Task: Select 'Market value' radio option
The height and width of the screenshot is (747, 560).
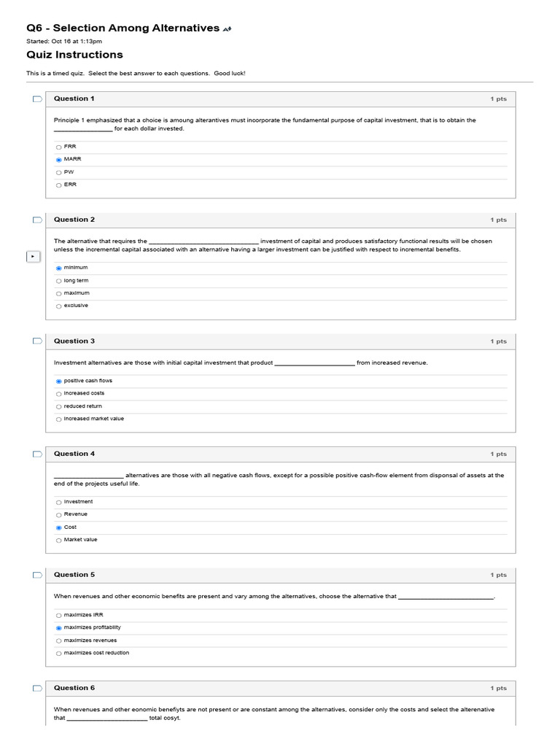Action: [x=59, y=541]
